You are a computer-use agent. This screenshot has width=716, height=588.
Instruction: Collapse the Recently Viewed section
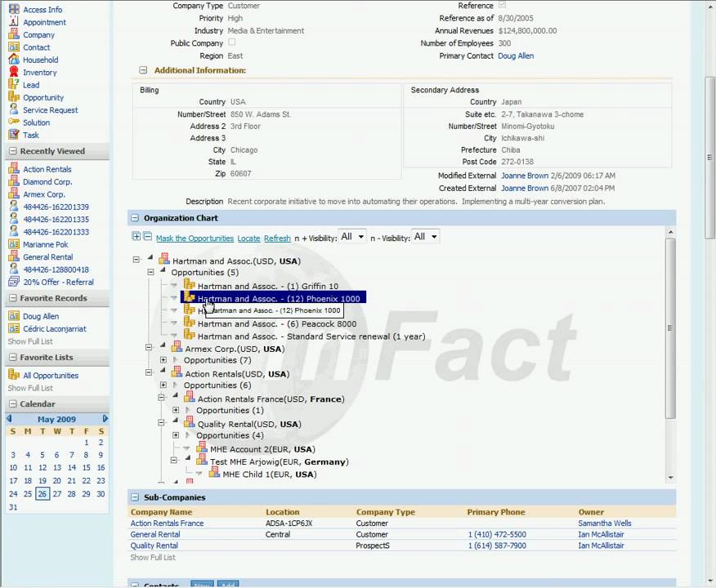tap(13, 151)
